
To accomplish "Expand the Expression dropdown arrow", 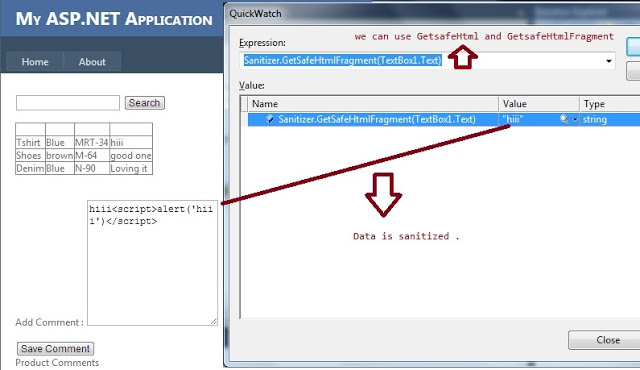I will pyautogui.click(x=609, y=61).
